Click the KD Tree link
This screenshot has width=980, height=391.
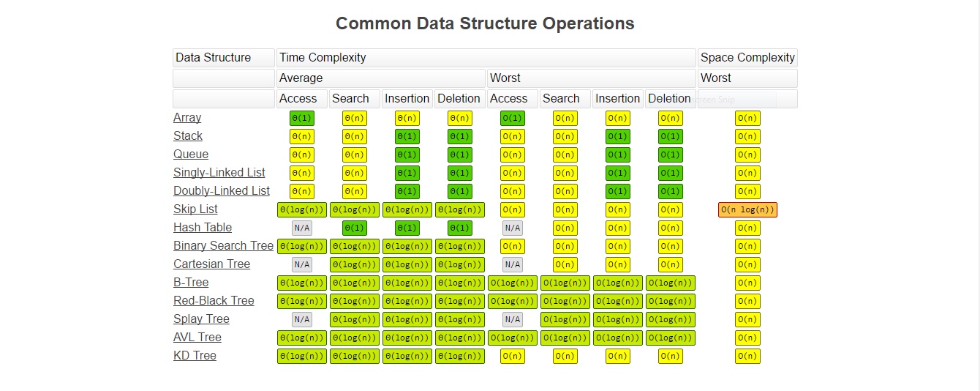pyautogui.click(x=195, y=356)
